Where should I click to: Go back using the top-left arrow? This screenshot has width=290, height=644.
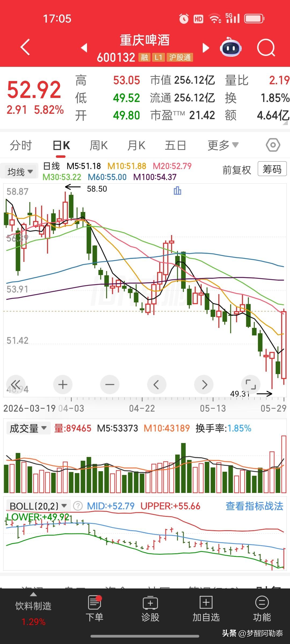tap(25, 47)
